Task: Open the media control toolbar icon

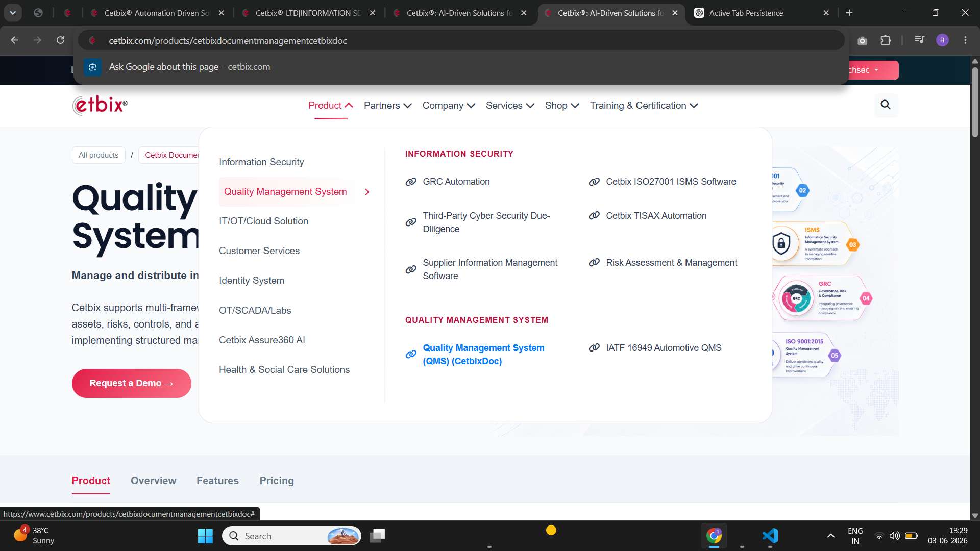Action: coord(919,40)
